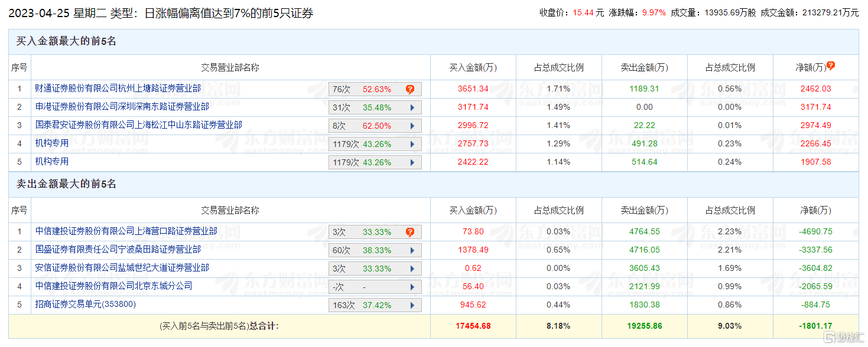
Task: Click the sell amount 2121.99
Action: point(644,287)
